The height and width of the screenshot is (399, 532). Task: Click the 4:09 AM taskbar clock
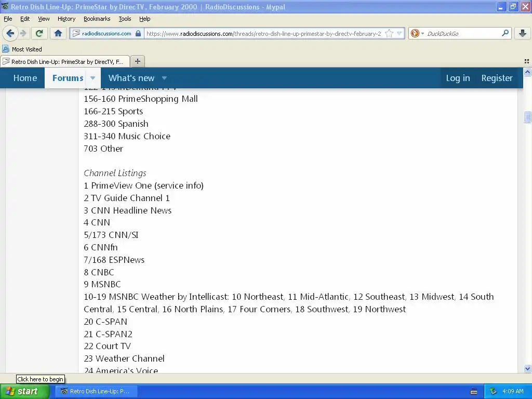pyautogui.click(x=513, y=391)
